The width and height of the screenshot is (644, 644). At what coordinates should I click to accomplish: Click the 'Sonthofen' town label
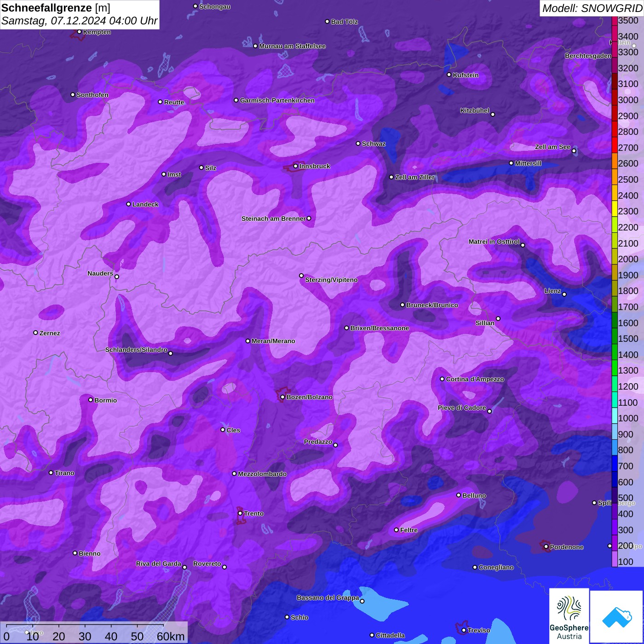coord(92,95)
